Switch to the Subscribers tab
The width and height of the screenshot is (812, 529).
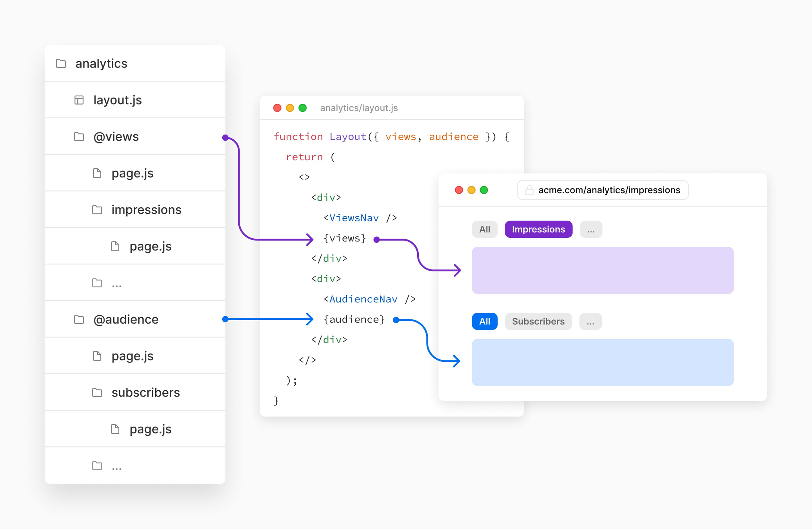click(x=538, y=321)
